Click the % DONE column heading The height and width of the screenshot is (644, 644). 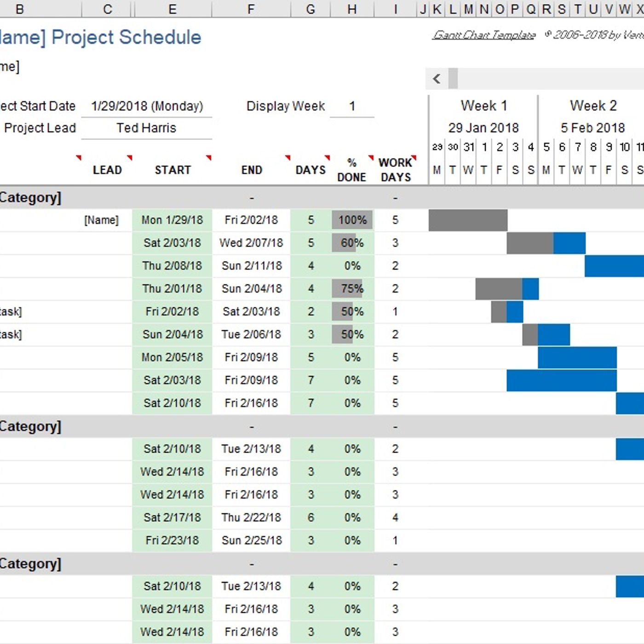(x=352, y=170)
